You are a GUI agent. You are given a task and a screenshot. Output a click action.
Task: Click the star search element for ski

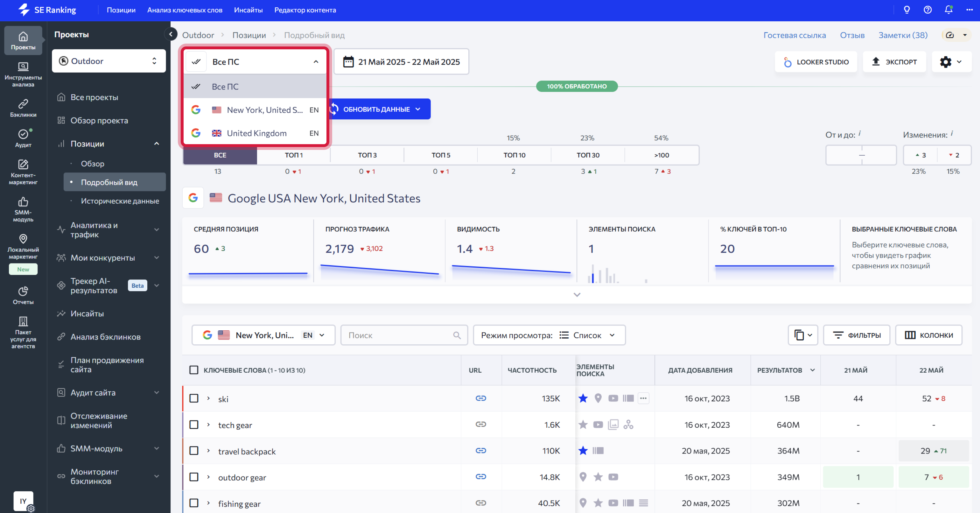(583, 398)
